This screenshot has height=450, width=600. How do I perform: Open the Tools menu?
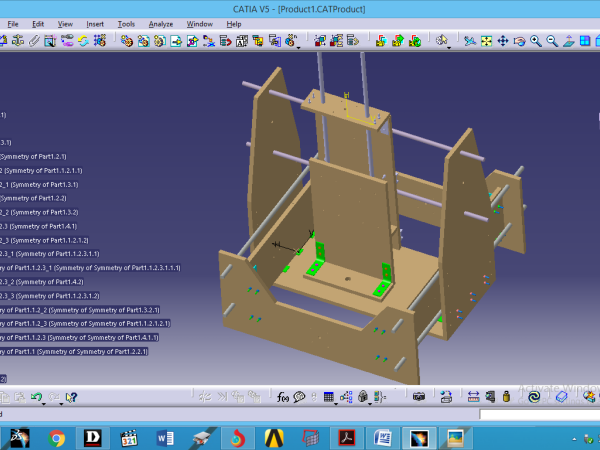click(126, 24)
